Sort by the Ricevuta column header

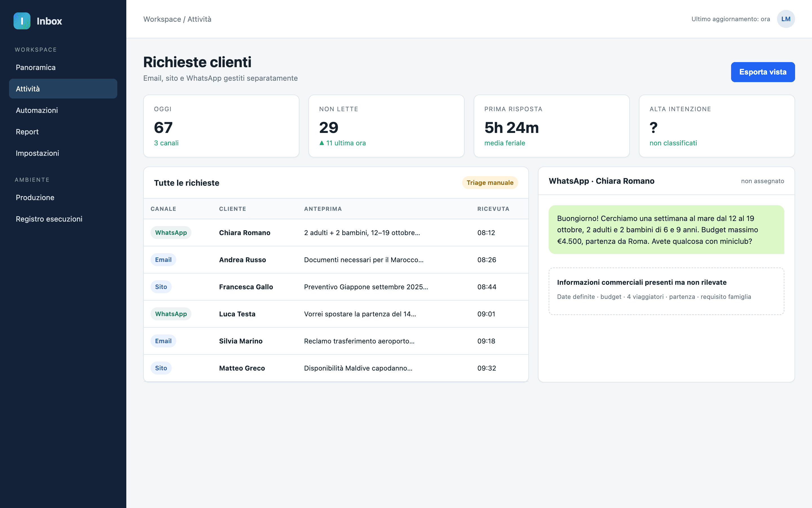click(x=493, y=209)
